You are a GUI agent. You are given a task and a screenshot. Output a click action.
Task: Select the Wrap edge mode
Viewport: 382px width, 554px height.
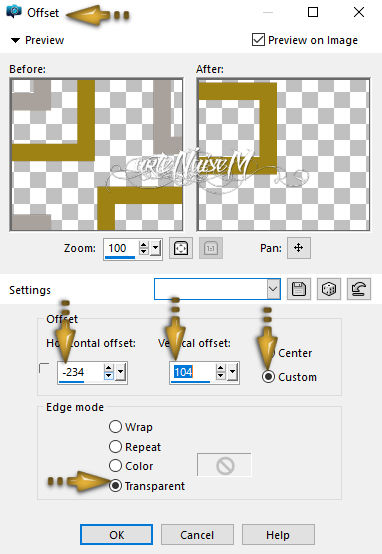coord(115,426)
